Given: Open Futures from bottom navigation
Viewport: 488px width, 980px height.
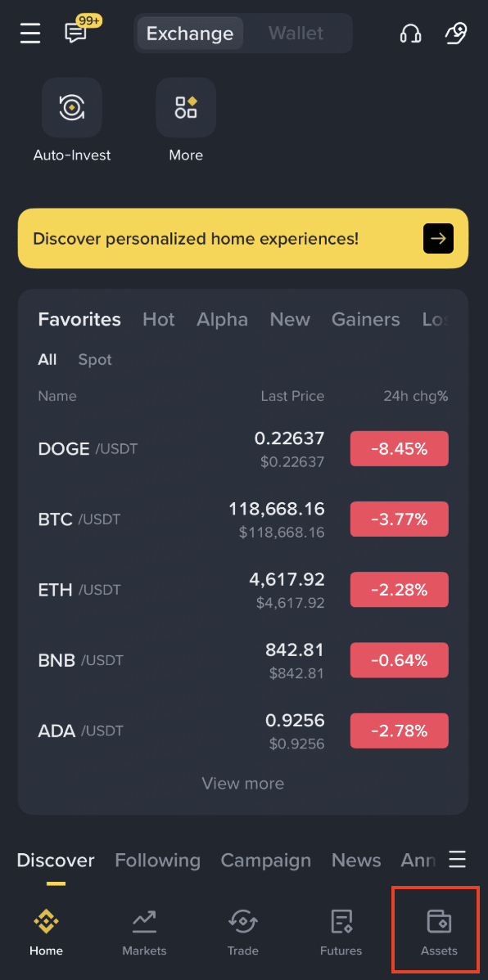Looking at the screenshot, I should point(341,933).
